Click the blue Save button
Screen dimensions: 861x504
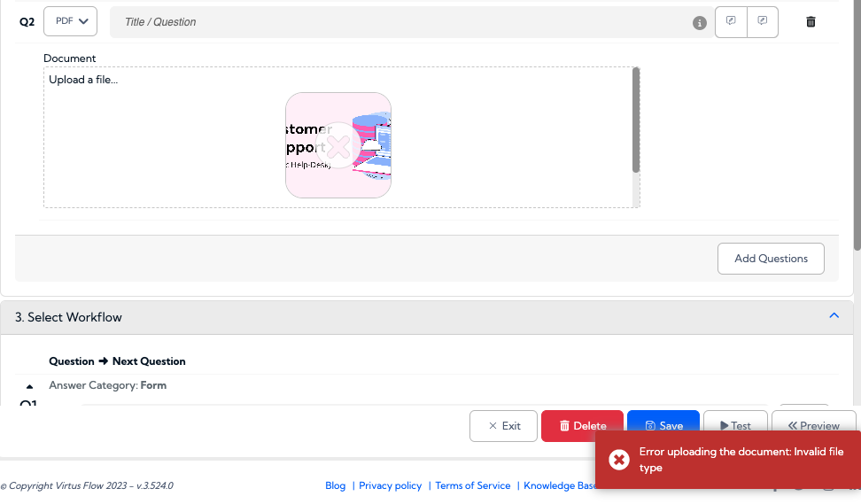663,421
